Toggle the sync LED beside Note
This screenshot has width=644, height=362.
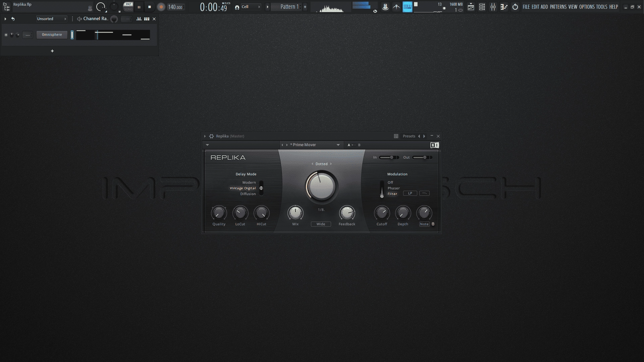433,224
